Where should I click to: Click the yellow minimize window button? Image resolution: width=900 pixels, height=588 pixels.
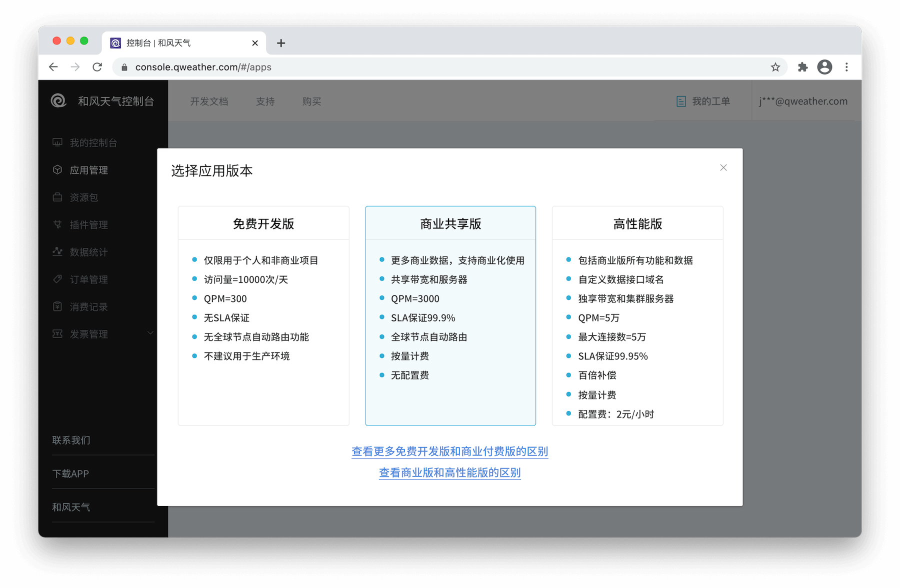[70, 41]
